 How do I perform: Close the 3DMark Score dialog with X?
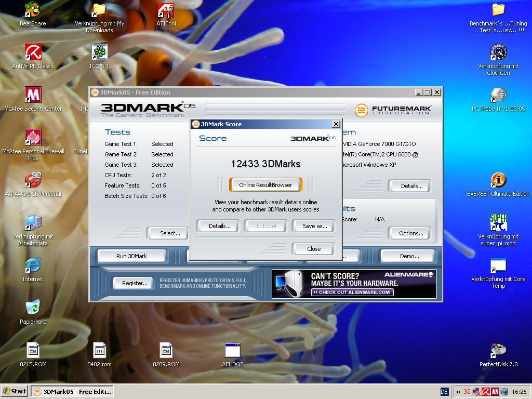[x=336, y=124]
